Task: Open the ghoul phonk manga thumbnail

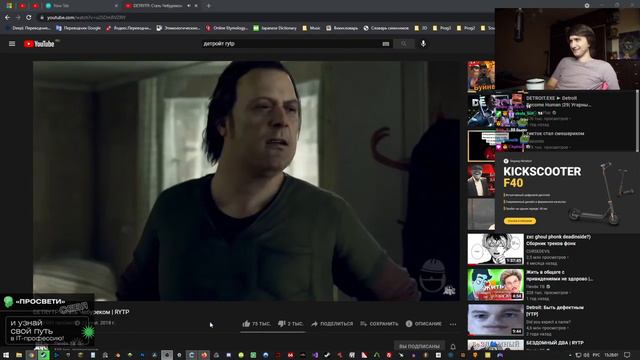Action: click(496, 249)
